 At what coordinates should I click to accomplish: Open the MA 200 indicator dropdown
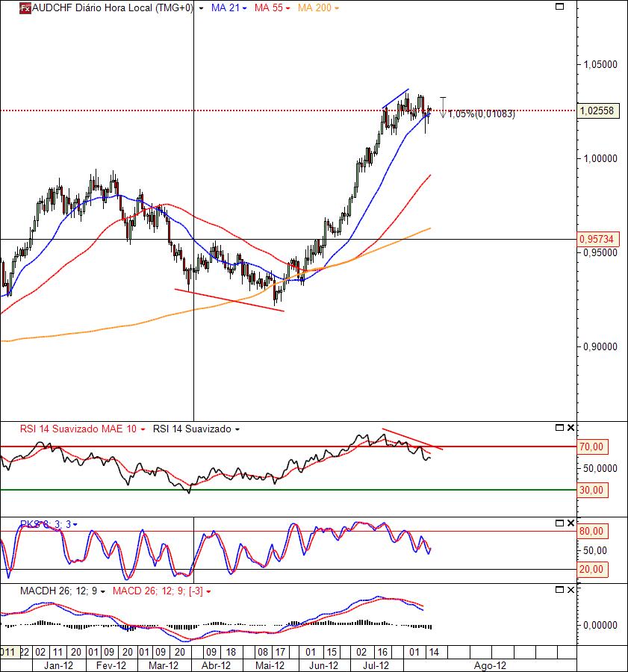point(337,8)
